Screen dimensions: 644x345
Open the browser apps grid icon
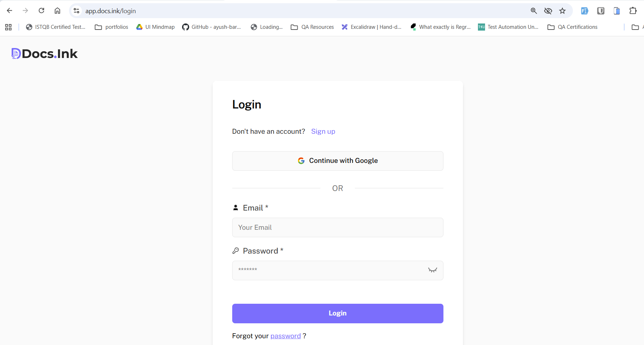click(x=9, y=27)
